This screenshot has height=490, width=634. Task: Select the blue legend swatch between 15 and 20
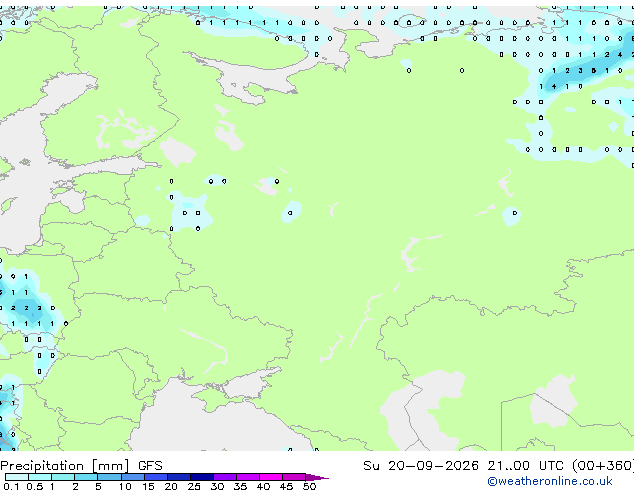coord(155,477)
